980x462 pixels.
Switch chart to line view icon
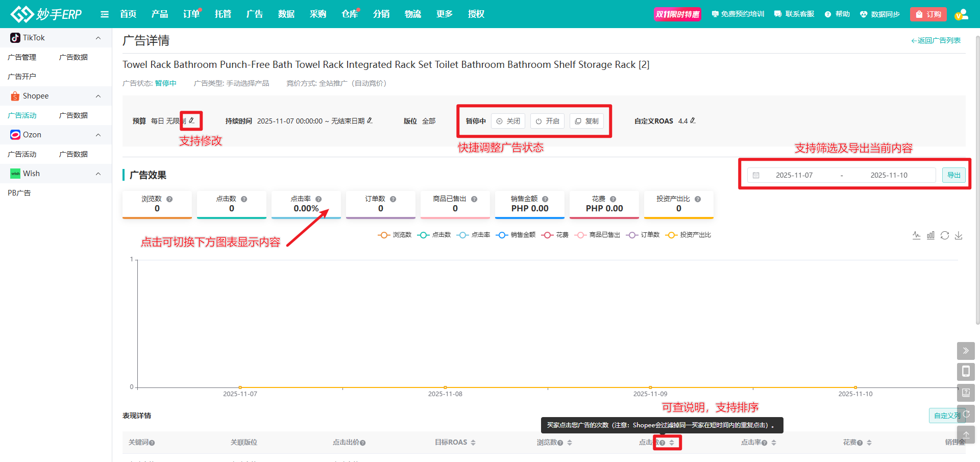pos(917,235)
